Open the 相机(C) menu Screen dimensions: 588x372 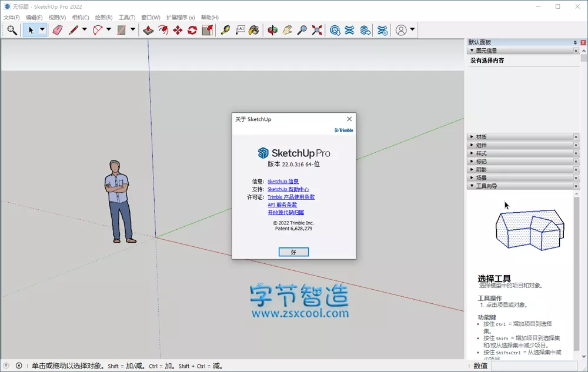81,17
